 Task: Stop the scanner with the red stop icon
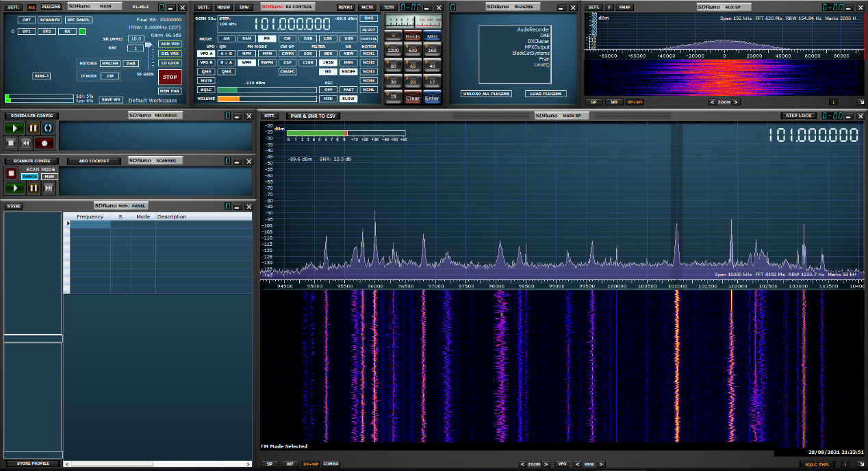[11, 174]
